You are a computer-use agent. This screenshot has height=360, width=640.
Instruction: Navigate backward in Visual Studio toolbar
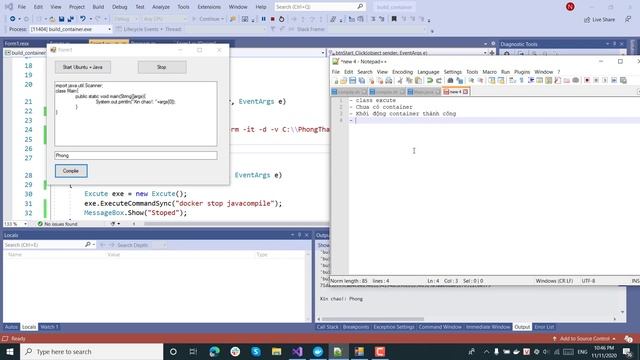(13, 19)
